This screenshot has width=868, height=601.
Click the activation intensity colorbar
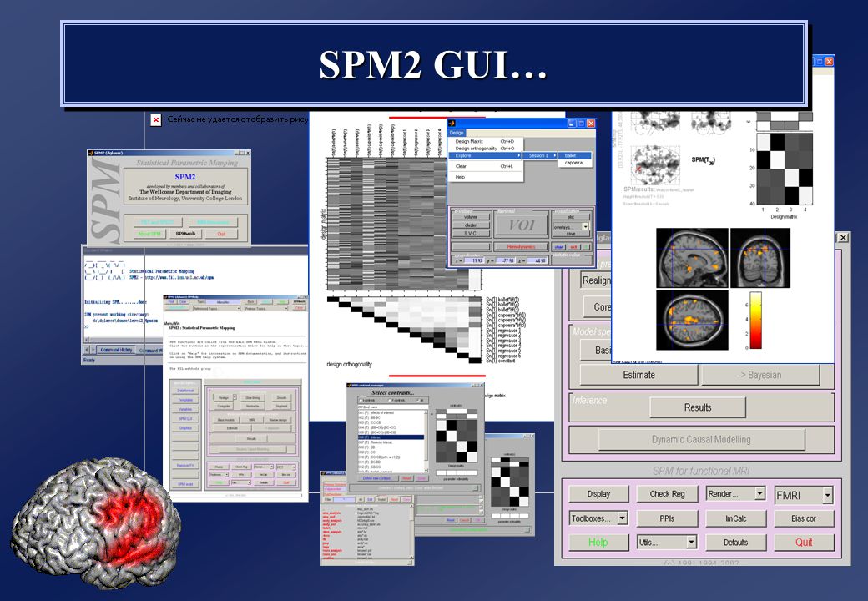click(755, 321)
